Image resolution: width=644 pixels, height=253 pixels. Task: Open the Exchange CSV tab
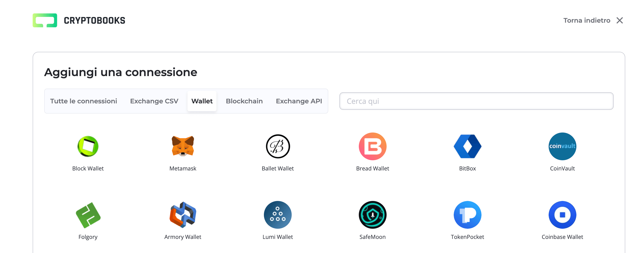(x=154, y=101)
